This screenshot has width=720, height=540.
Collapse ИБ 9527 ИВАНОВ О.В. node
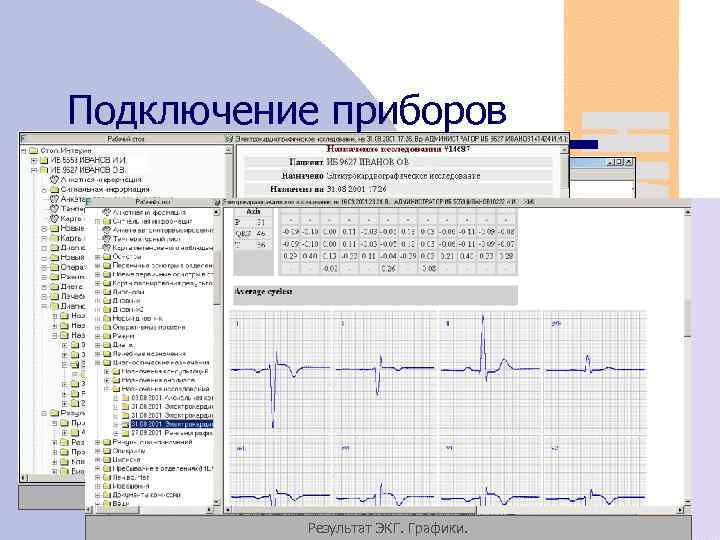34,170
